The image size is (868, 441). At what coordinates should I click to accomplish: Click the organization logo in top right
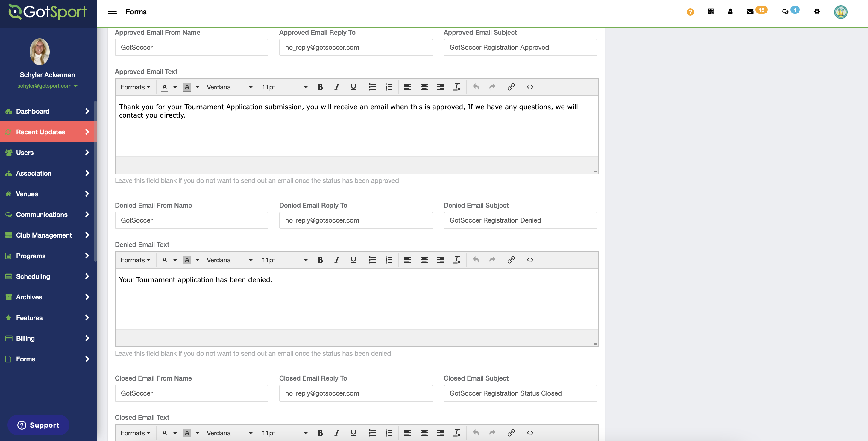point(841,12)
